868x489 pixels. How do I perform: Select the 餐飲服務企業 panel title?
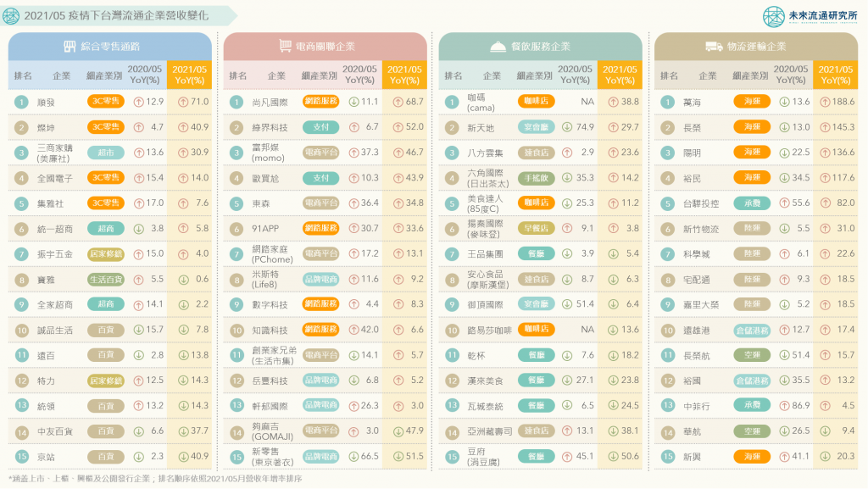click(541, 47)
